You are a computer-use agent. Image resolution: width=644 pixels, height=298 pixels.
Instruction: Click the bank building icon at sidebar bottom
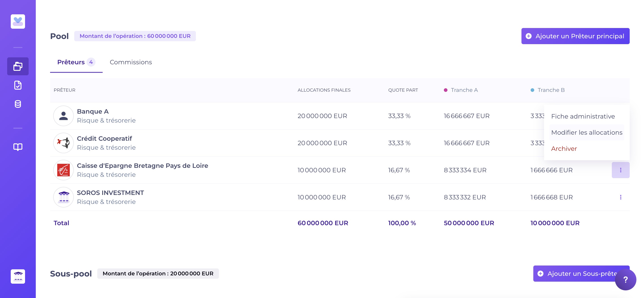pyautogui.click(x=18, y=276)
